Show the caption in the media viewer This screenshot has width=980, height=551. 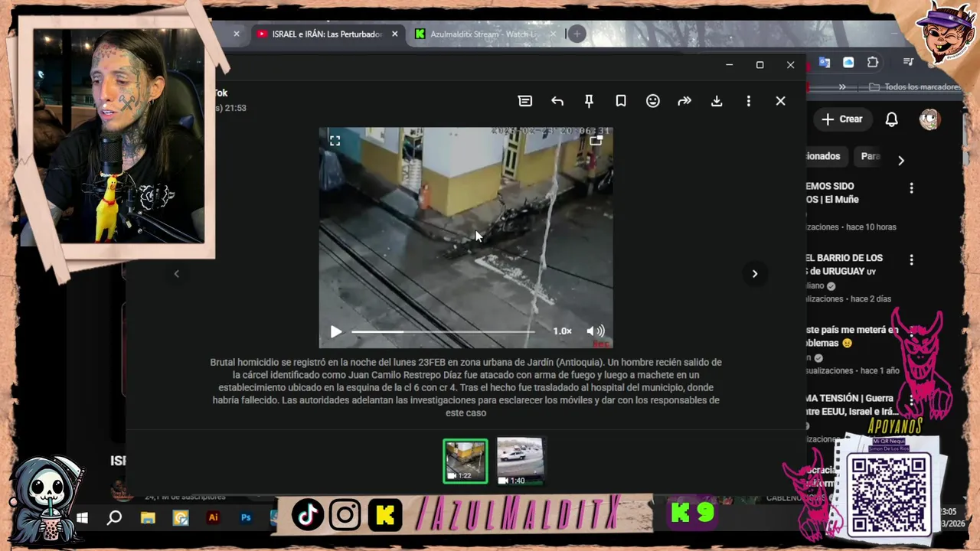click(525, 101)
